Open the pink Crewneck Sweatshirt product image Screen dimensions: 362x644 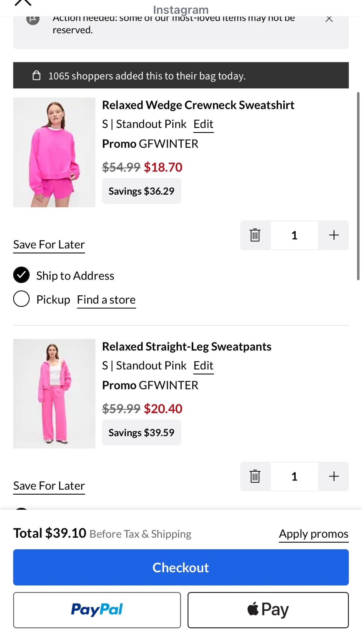coord(54,152)
